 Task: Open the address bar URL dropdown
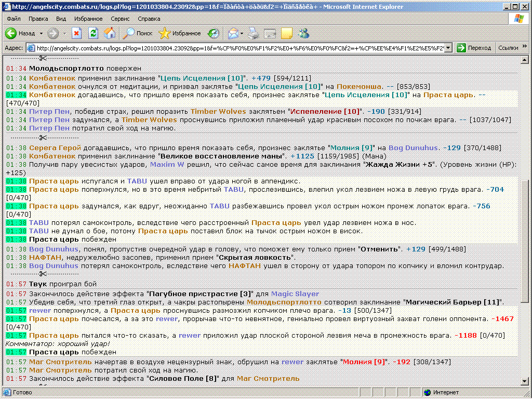click(448, 48)
